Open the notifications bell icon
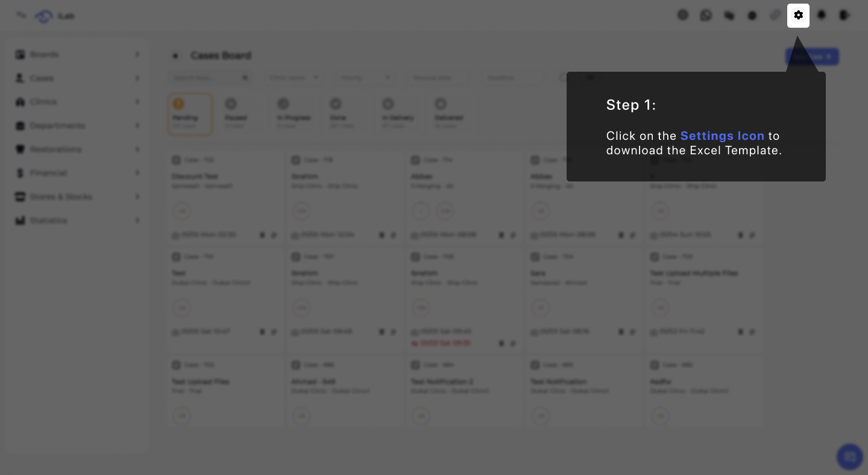Viewport: 868px width, 475px height. click(821, 15)
